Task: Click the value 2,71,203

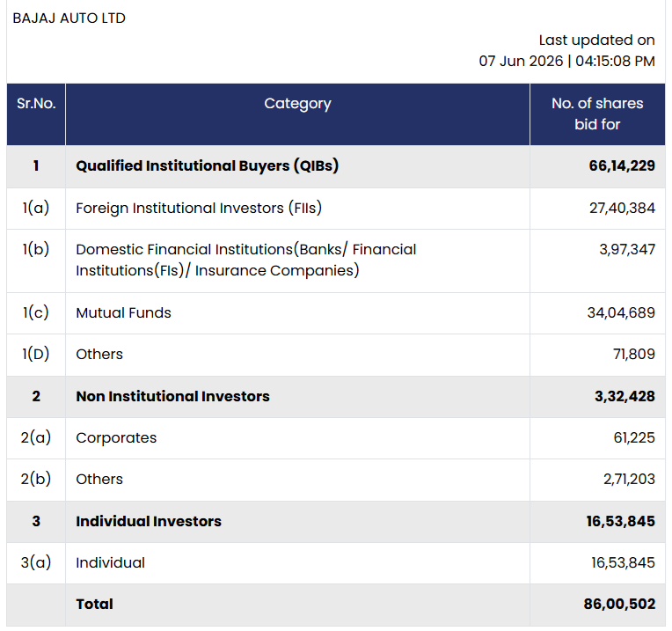Action: [x=629, y=479]
